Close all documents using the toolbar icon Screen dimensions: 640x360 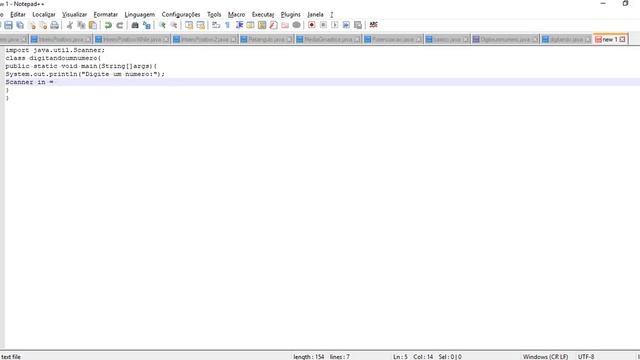pyautogui.click(x=43, y=25)
